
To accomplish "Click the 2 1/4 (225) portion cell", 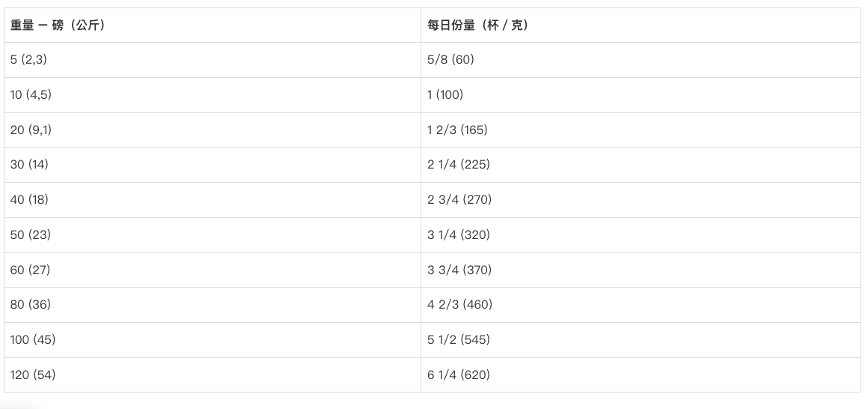I will (459, 165).
